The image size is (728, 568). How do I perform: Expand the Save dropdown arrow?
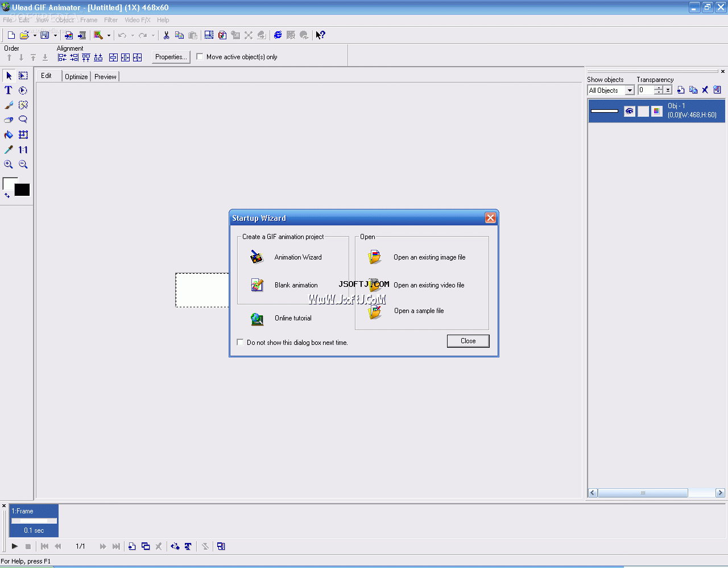tap(55, 35)
